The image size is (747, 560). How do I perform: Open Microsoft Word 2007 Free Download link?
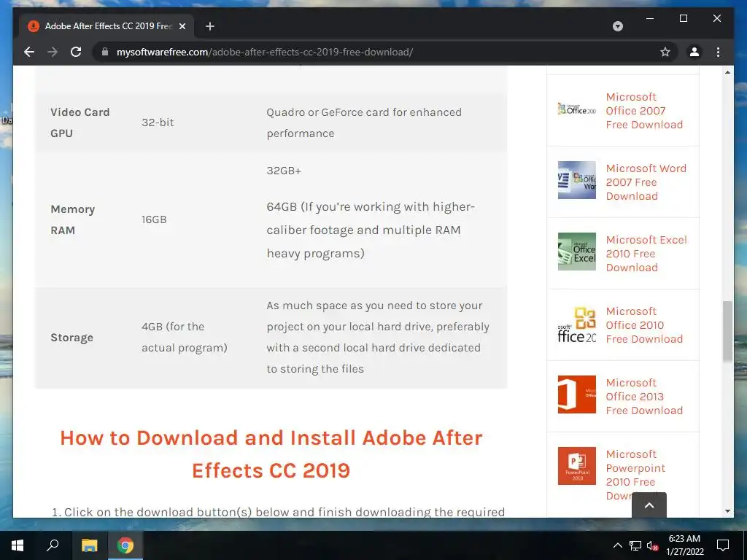[x=646, y=182]
